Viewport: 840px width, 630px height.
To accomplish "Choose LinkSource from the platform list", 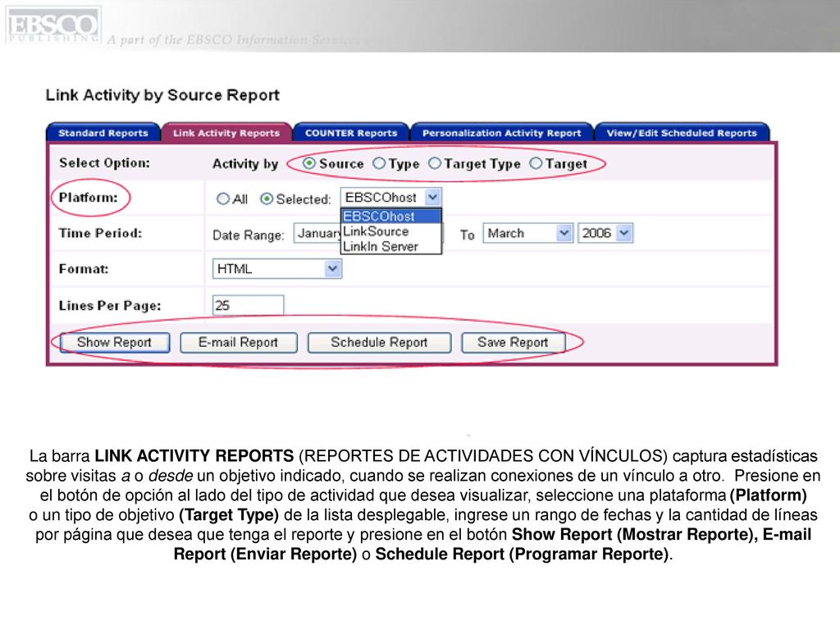I will click(391, 231).
